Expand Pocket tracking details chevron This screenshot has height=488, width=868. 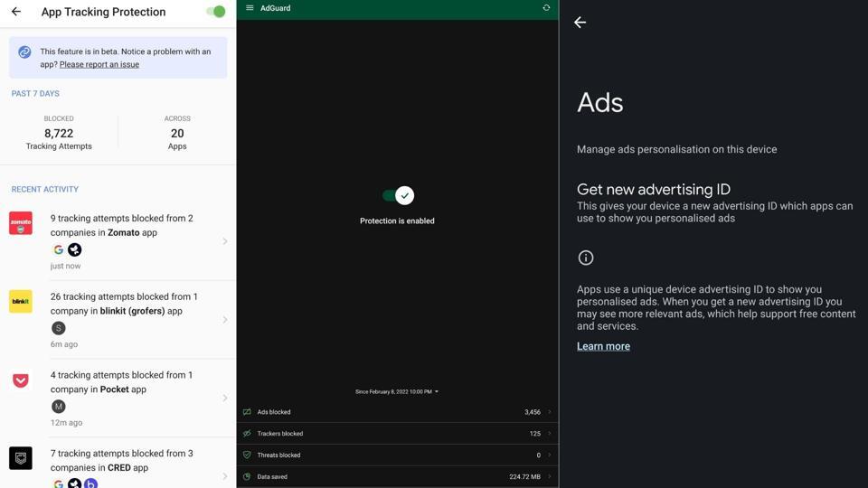coord(225,399)
